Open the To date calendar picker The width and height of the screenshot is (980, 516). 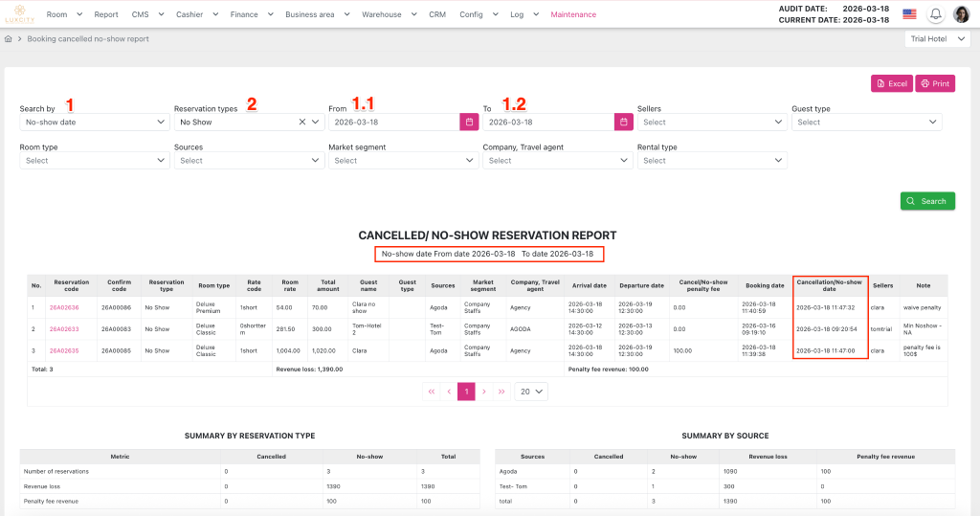pyautogui.click(x=623, y=123)
